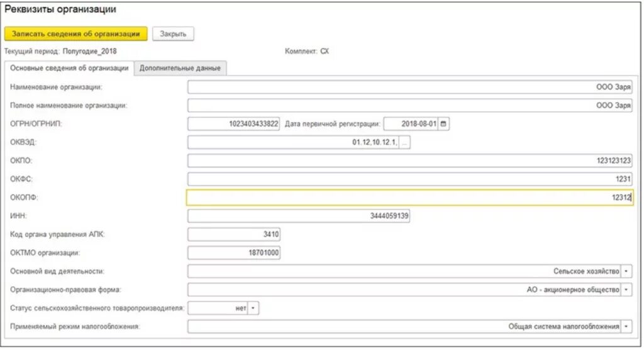Click the registration date field 2018-08-01
The width and height of the screenshot is (644, 350).
pyautogui.click(x=411, y=124)
